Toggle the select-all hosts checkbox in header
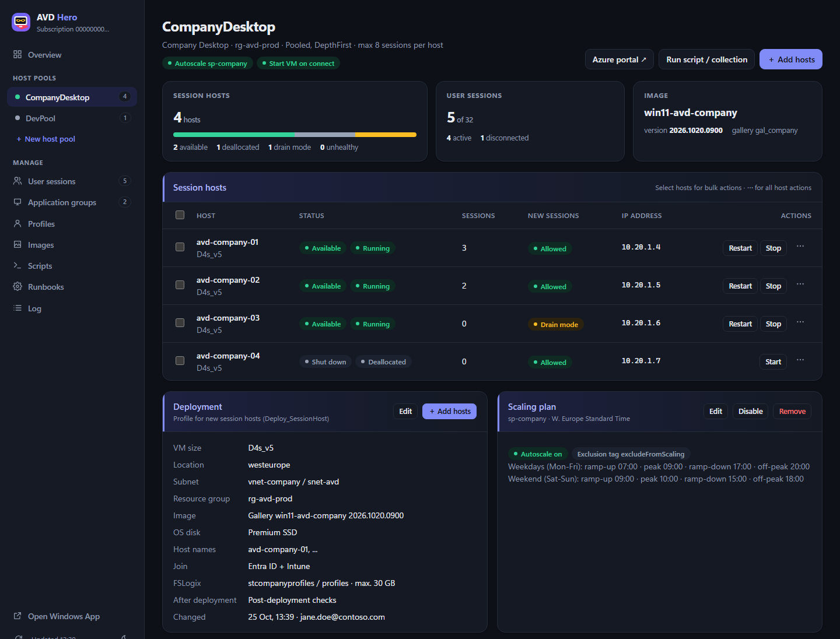 180,215
